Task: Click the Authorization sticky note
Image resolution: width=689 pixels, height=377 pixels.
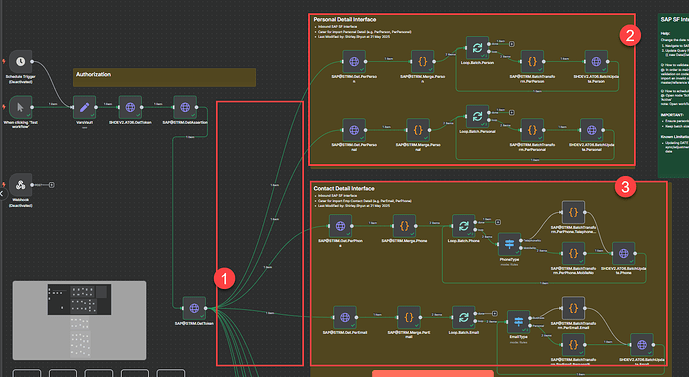Action: (x=164, y=77)
